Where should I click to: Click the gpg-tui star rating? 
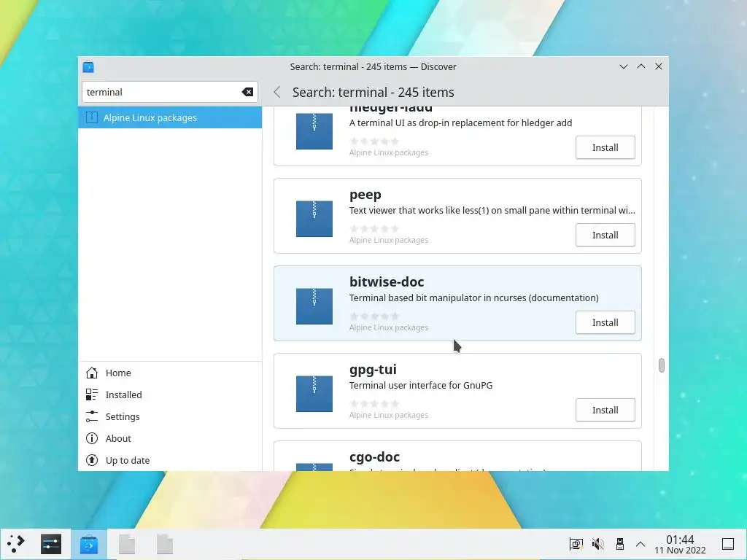(374, 404)
